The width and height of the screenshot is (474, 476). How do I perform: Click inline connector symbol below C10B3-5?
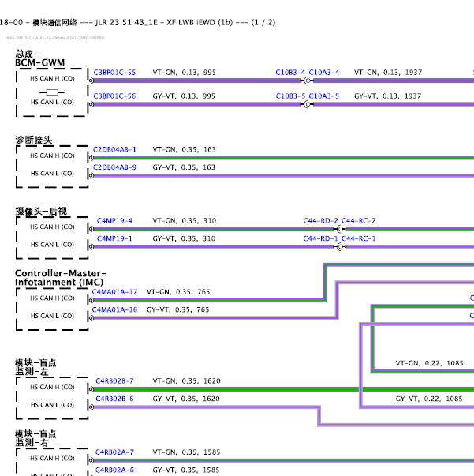pyautogui.click(x=308, y=104)
